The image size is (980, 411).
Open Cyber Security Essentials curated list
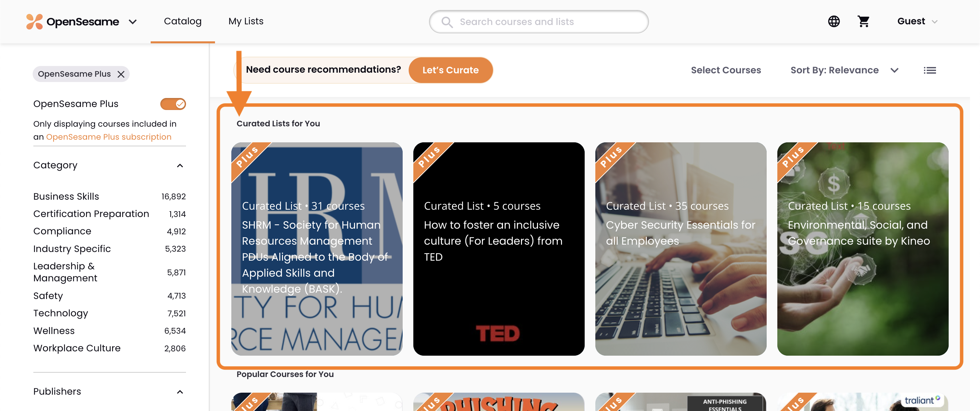[681, 249]
